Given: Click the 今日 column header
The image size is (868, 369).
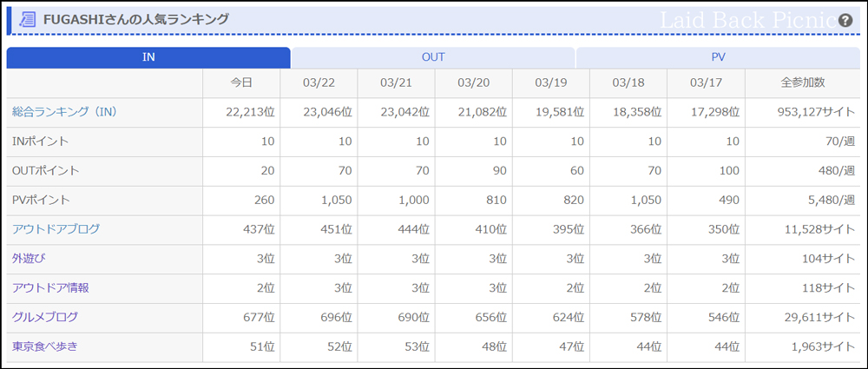Looking at the screenshot, I should coord(241,82).
